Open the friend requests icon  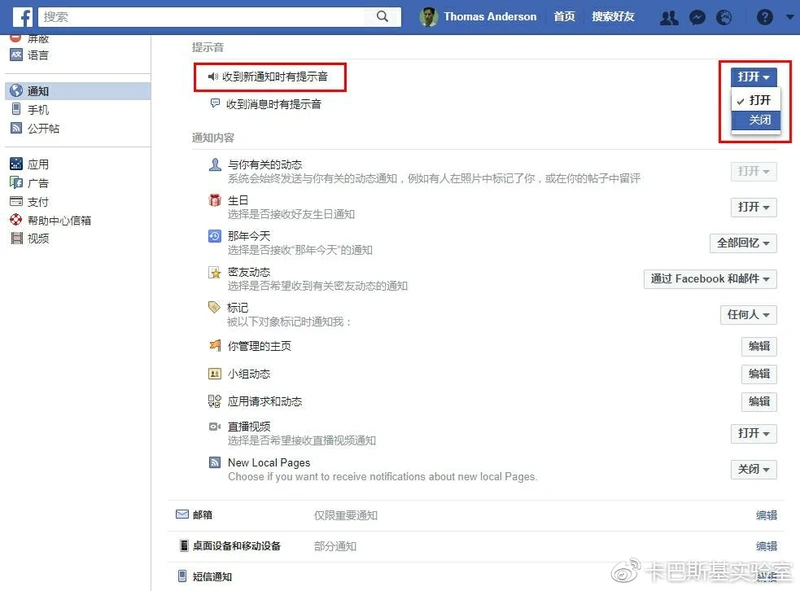(x=669, y=17)
